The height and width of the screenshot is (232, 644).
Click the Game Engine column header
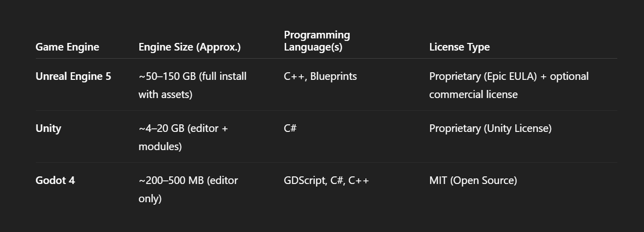(67, 47)
